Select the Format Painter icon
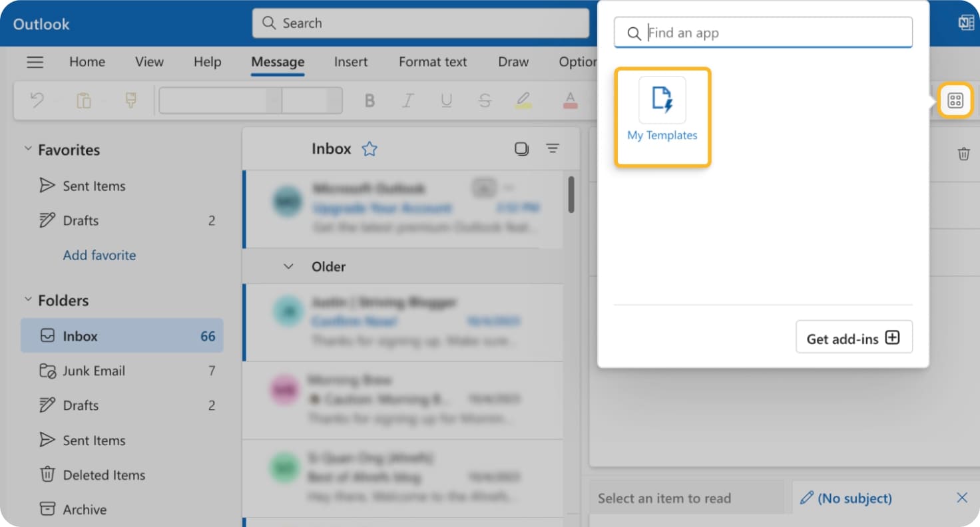This screenshot has width=980, height=527. 130,100
